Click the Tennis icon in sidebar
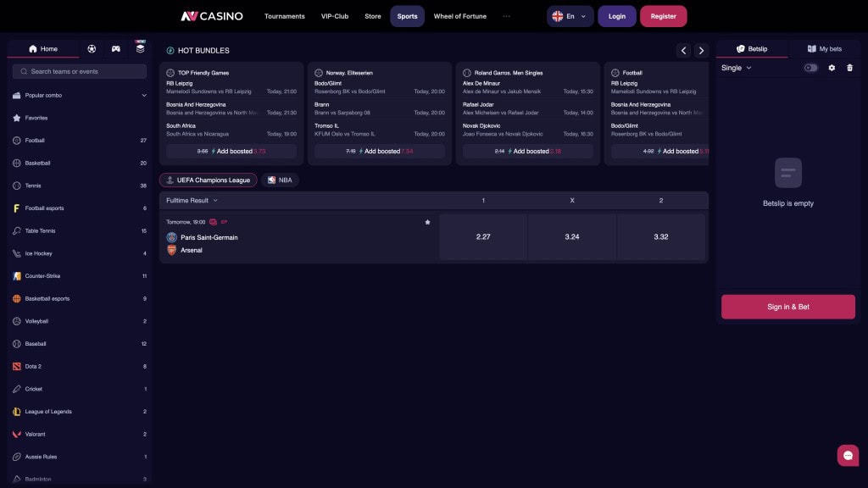This screenshot has height=488, width=868. tap(17, 186)
